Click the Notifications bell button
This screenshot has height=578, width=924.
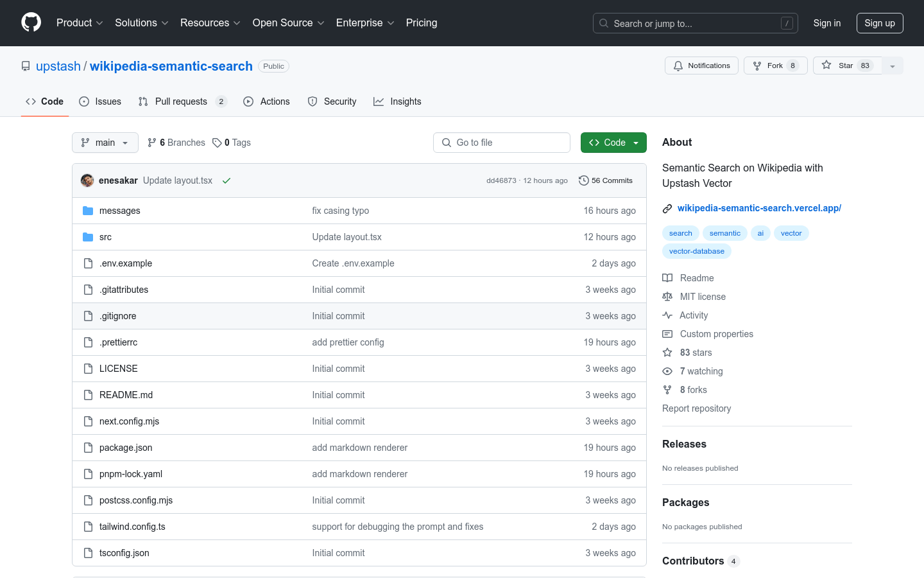[701, 66]
